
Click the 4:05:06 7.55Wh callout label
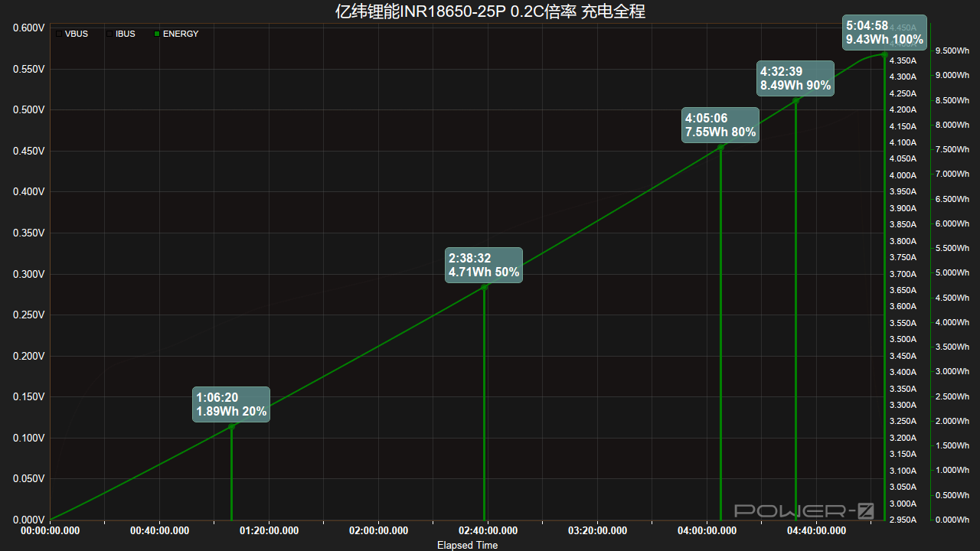[720, 125]
